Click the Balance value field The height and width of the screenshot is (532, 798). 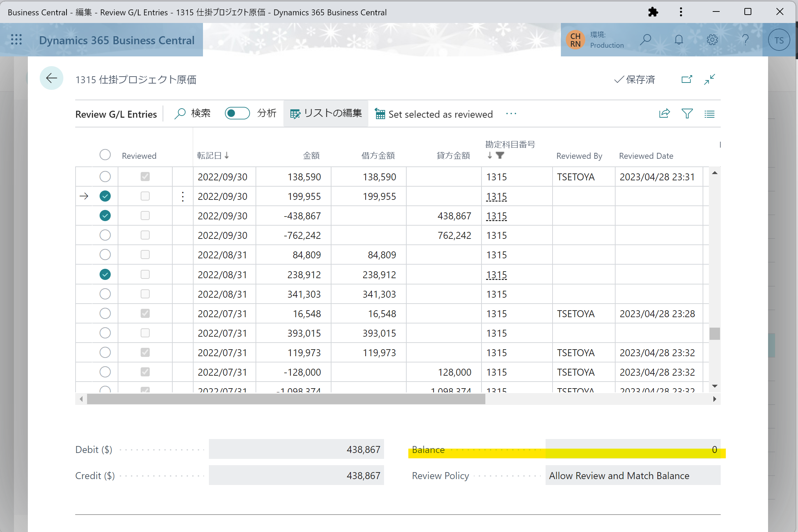633,449
